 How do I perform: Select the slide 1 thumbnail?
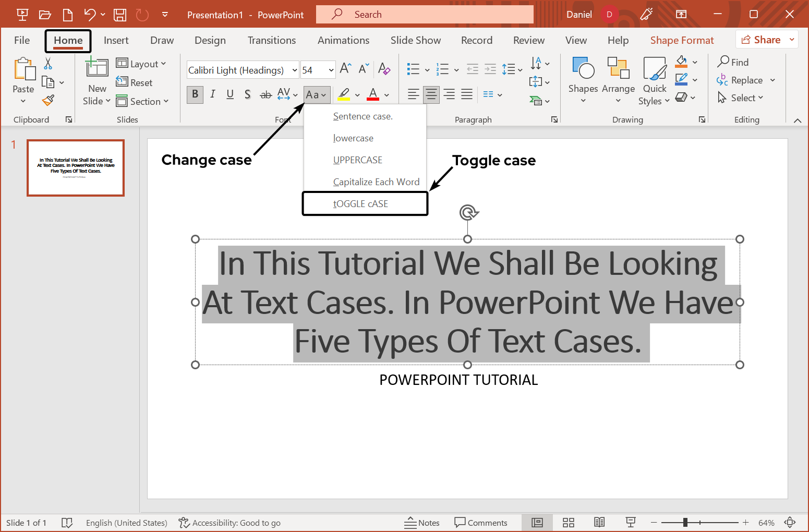76,167
